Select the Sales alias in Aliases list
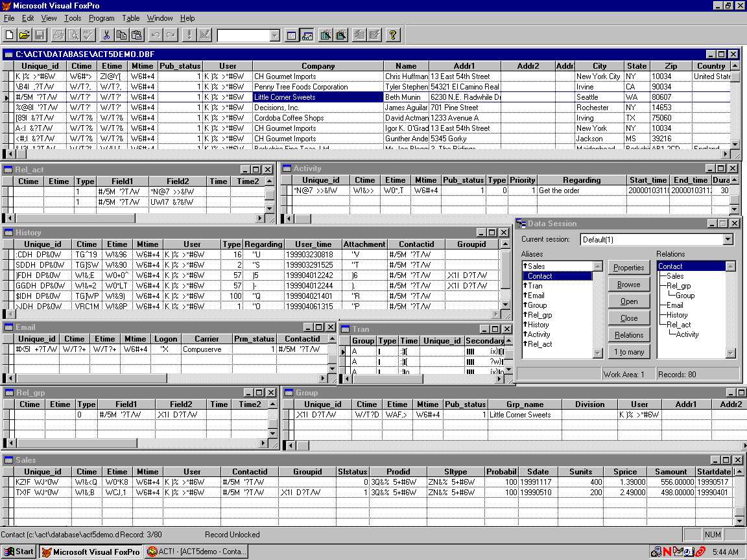 [558, 266]
